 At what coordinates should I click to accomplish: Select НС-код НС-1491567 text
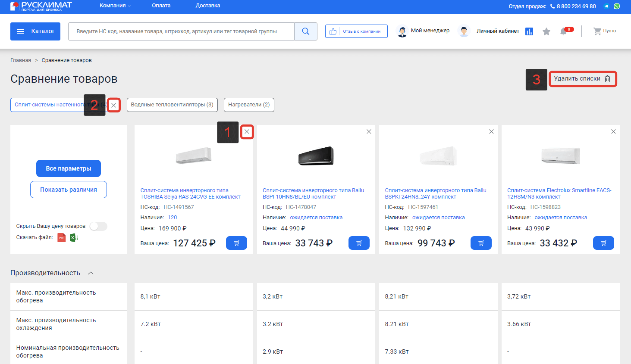(167, 207)
